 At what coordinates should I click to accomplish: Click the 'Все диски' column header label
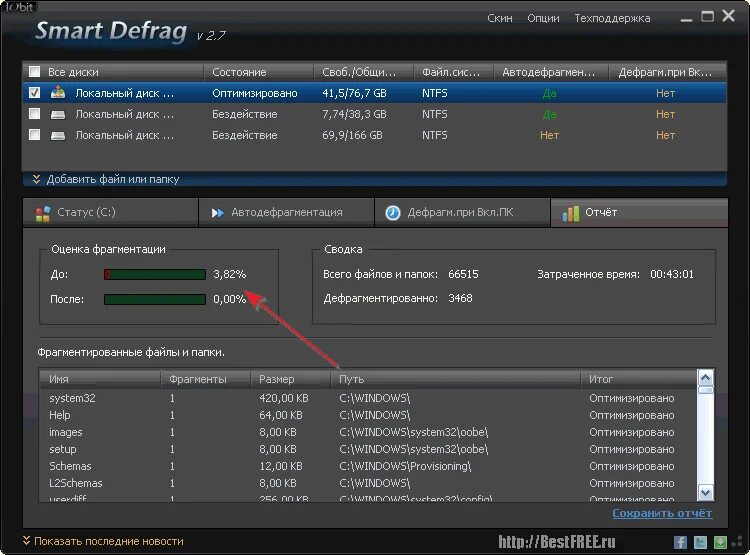73,72
